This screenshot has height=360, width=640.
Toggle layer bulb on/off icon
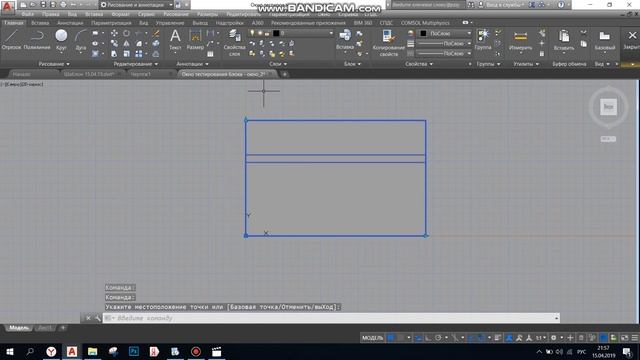(252, 33)
